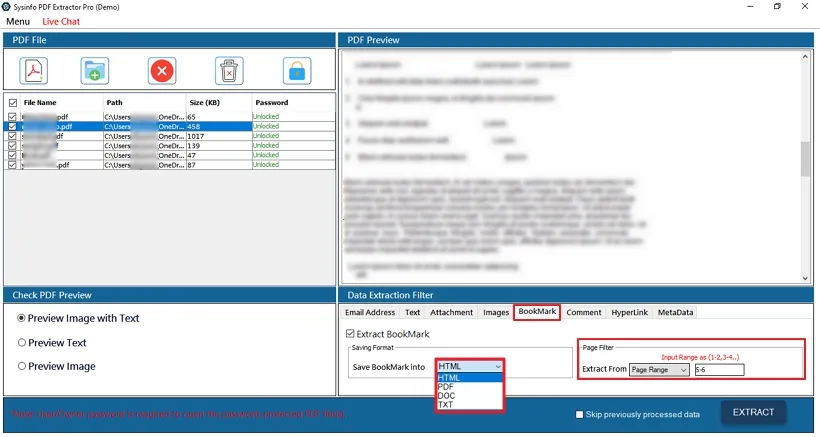820x437 pixels.
Task: Choose PDF from the format list
Action: [470, 387]
